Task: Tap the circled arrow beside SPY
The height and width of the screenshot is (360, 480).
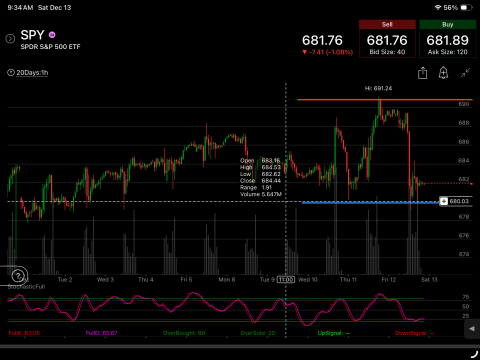Action: (10, 39)
